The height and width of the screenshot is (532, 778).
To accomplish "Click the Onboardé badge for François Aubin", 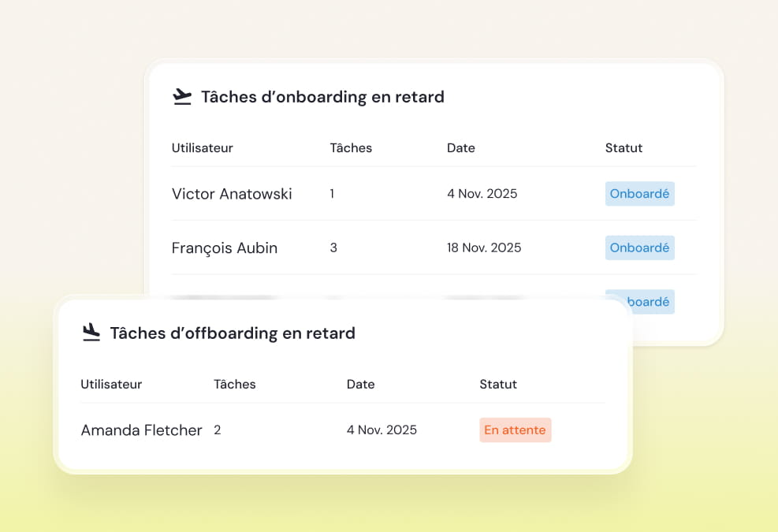I will (x=639, y=247).
